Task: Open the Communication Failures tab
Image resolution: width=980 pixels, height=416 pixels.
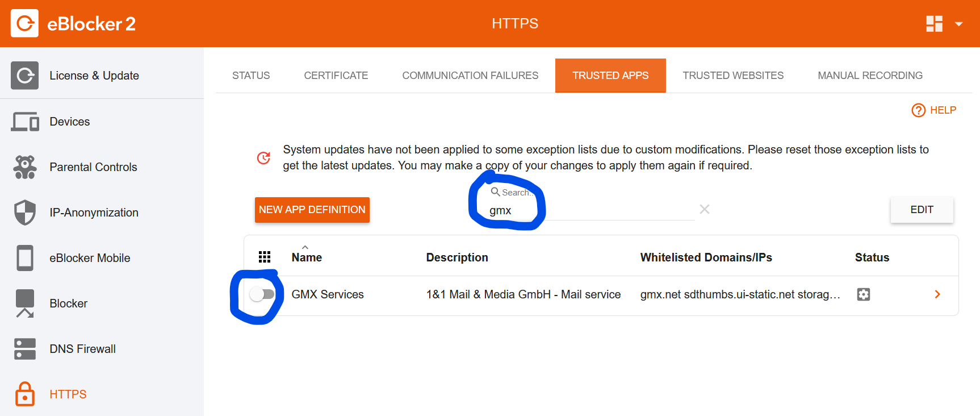Action: (470, 76)
